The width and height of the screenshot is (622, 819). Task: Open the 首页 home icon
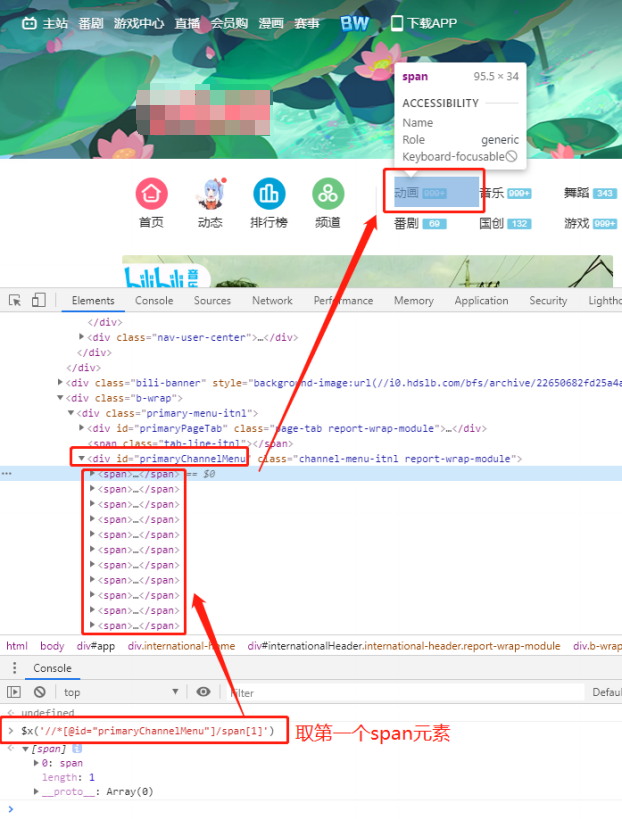click(x=151, y=193)
